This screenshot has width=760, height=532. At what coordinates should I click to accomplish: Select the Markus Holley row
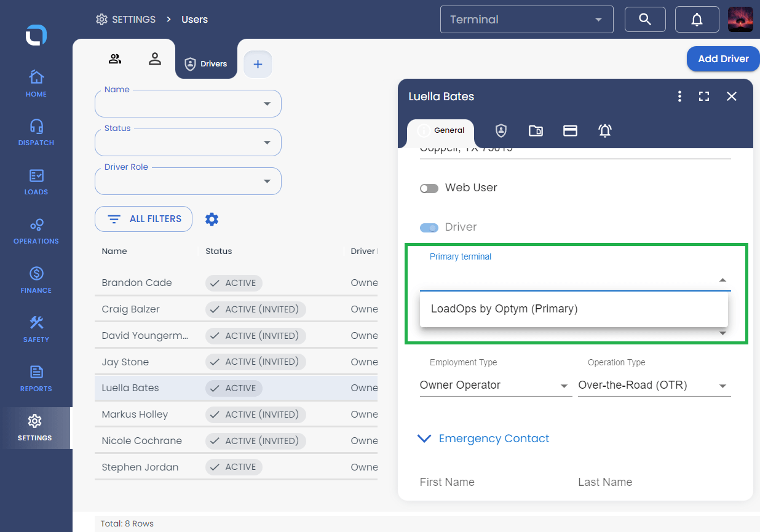click(x=236, y=415)
